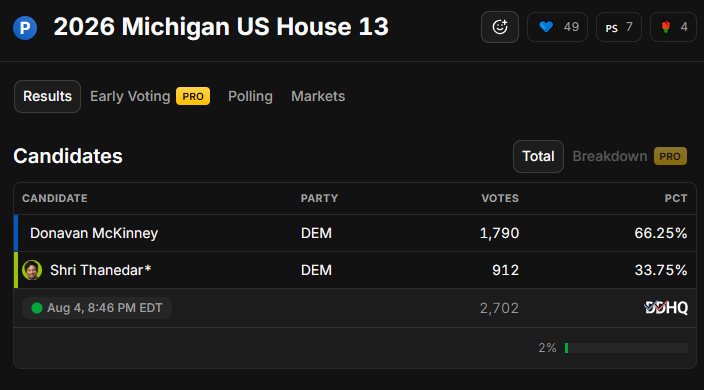Click the Donavan McKinney candidate row
The height and width of the screenshot is (390, 704).
[355, 233]
